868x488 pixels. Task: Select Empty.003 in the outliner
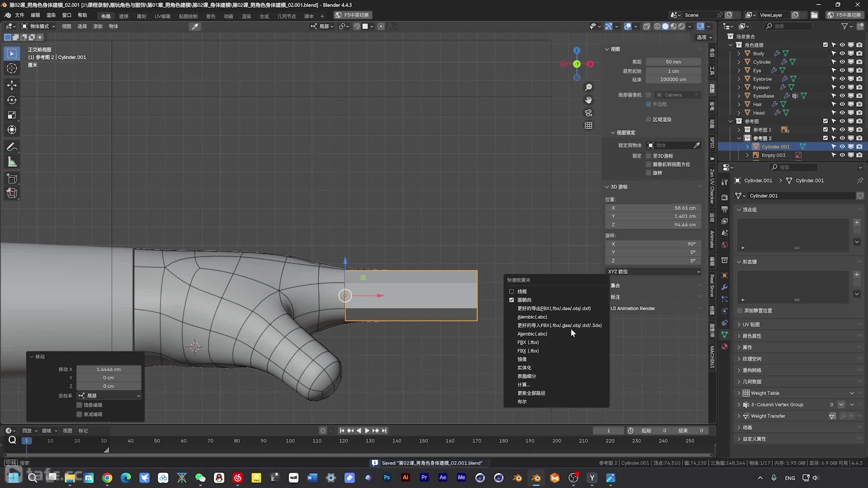(x=773, y=155)
